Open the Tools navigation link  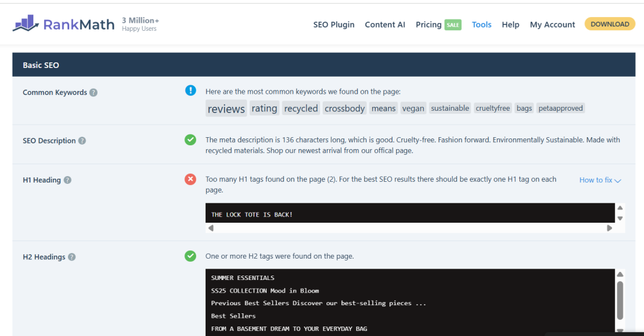482,25
